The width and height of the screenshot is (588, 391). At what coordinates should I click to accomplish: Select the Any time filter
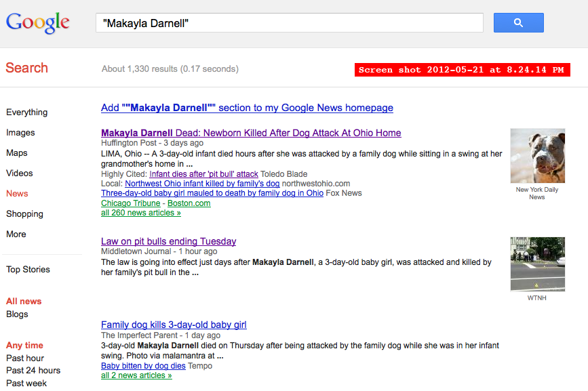click(24, 346)
